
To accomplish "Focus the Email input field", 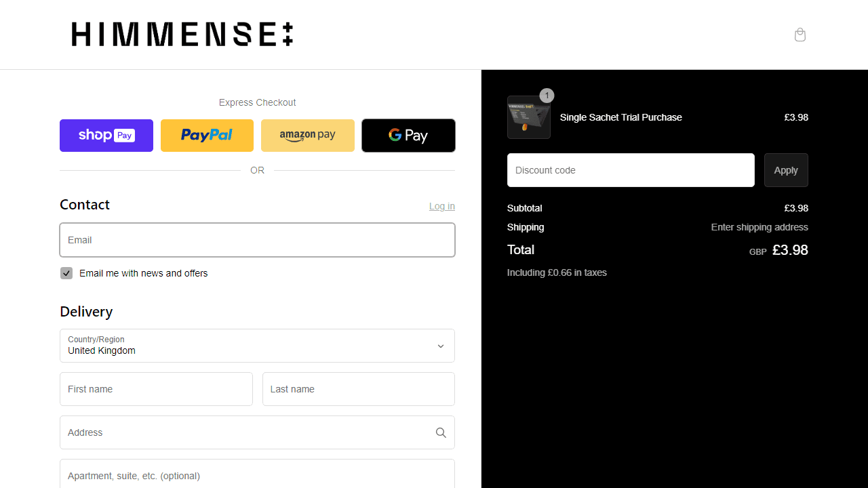I will pos(257,240).
